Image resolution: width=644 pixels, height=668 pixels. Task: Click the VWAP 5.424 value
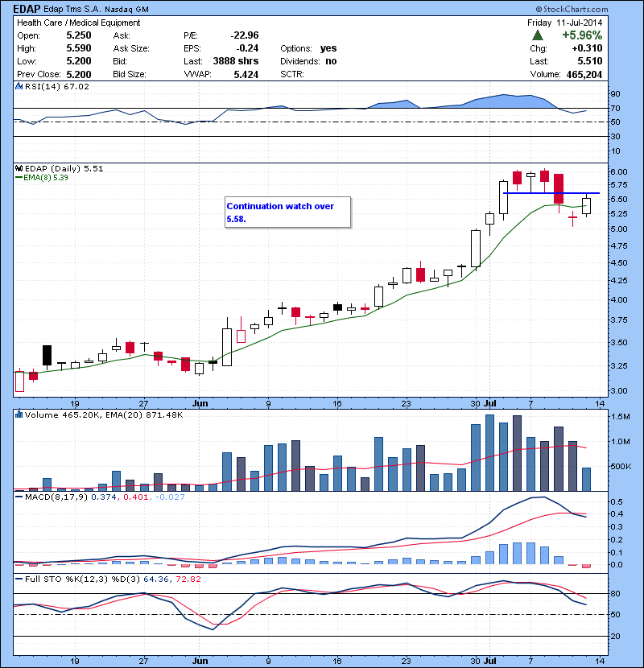tap(246, 75)
